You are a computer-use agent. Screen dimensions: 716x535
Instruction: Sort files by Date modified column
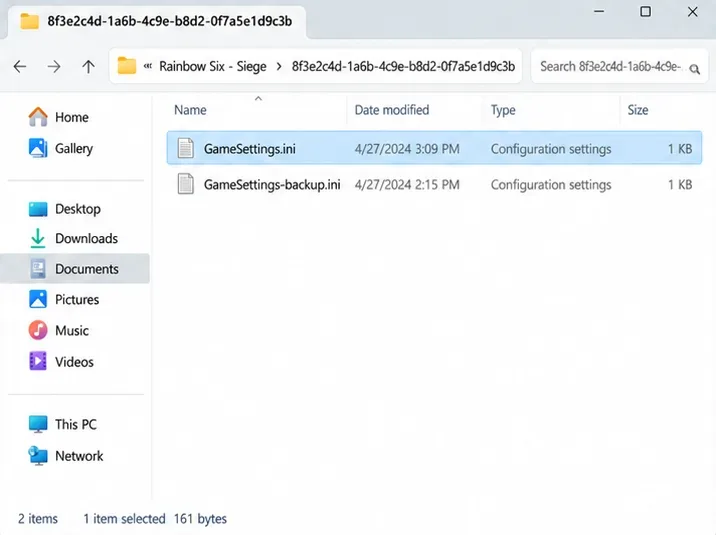coord(392,110)
